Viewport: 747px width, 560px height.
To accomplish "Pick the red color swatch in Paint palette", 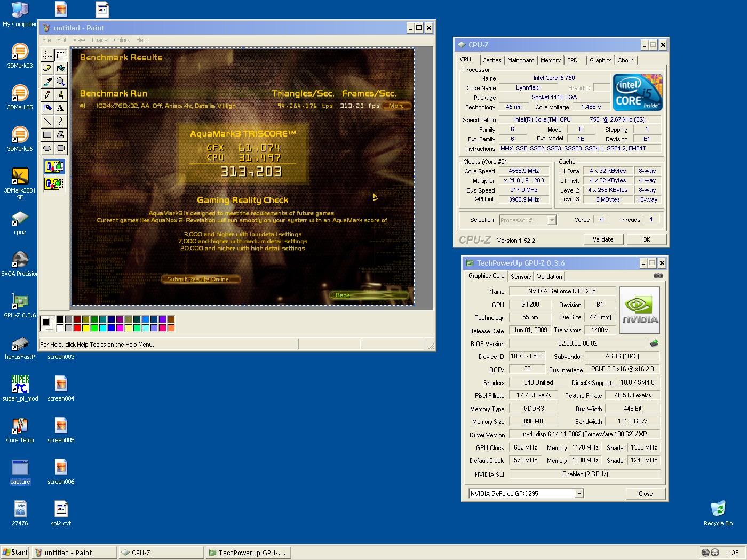I will 77,327.
